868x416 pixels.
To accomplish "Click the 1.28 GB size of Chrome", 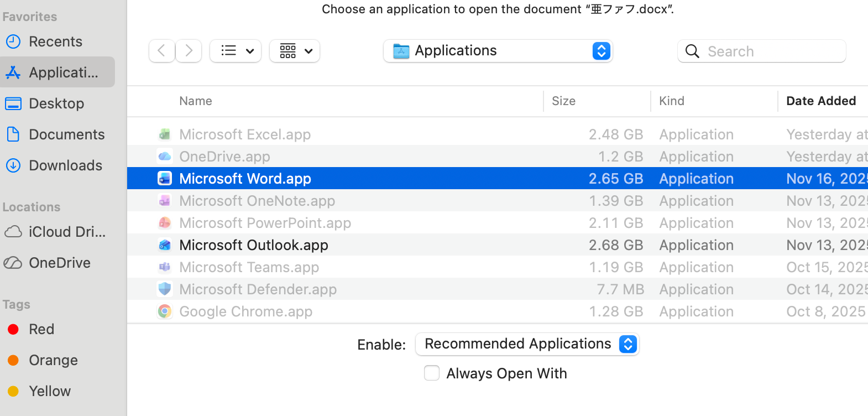I will (x=616, y=311).
